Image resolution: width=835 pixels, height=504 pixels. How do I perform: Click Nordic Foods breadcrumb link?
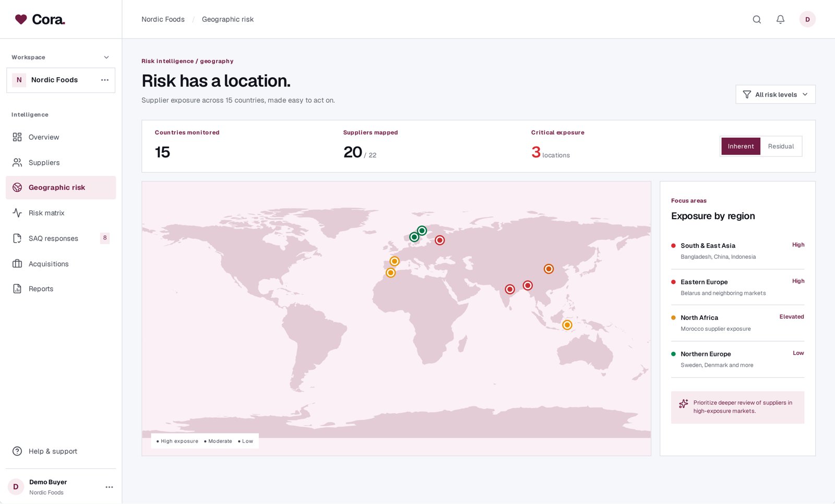(x=163, y=19)
